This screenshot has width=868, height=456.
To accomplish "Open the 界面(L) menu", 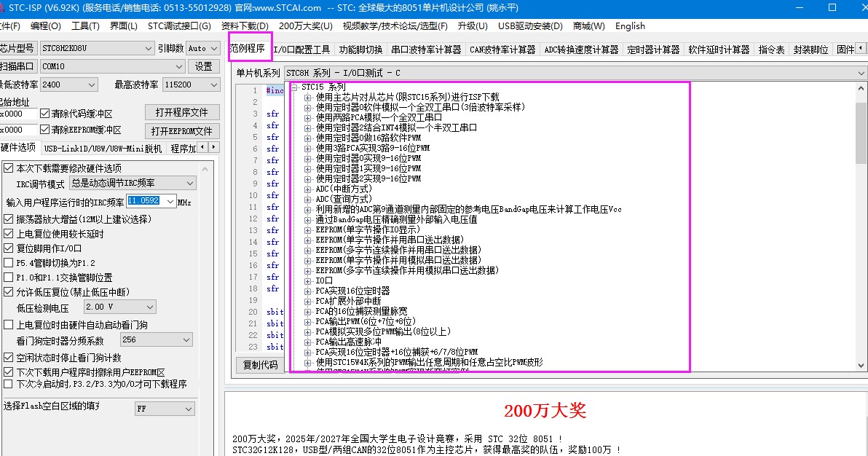I will (124, 26).
